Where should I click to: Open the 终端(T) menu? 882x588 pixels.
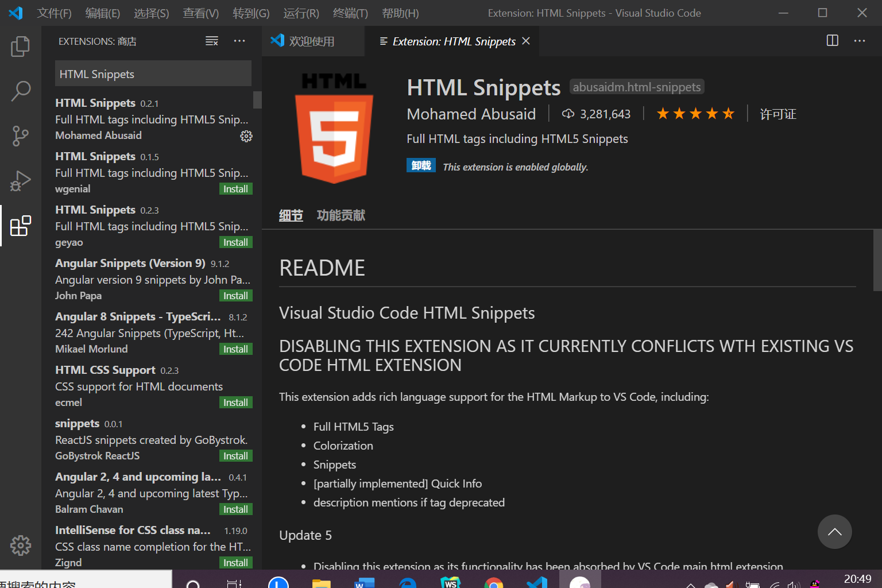click(x=350, y=13)
